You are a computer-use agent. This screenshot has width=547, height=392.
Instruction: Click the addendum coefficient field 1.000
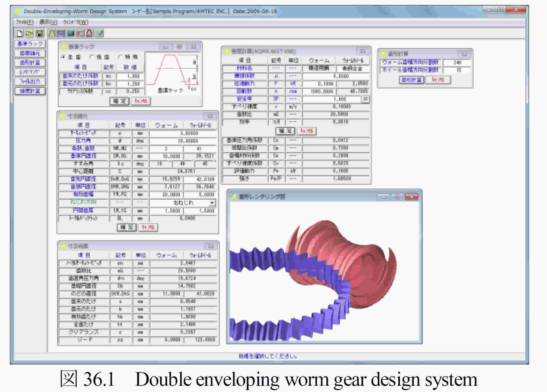pos(131,76)
